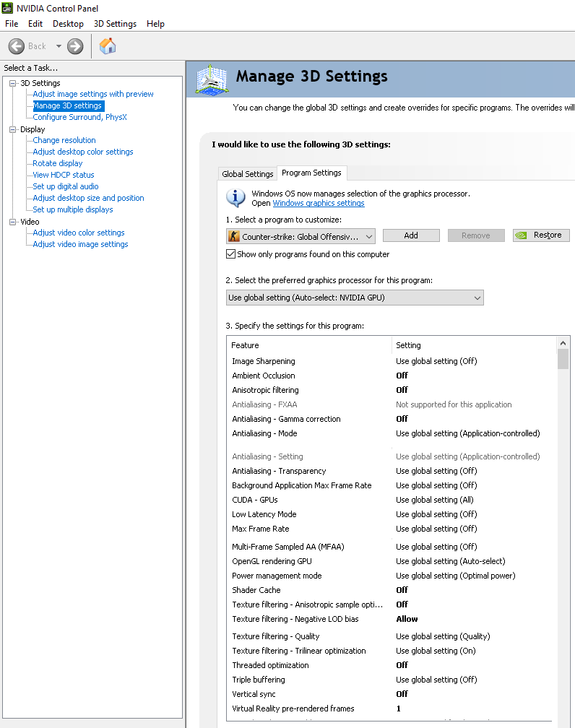Screen dimensions: 575x728
Task: Open Set up digital audio
Action: click(66, 186)
